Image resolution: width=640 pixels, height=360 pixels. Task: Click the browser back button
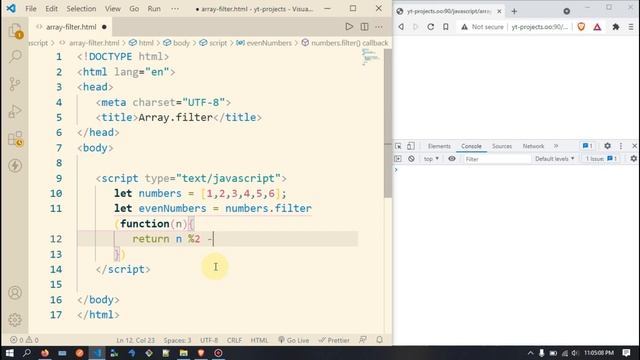pos(401,27)
